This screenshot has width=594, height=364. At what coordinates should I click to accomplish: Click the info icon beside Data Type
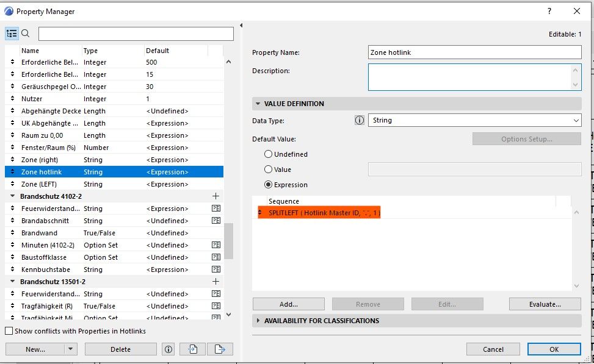pos(359,120)
